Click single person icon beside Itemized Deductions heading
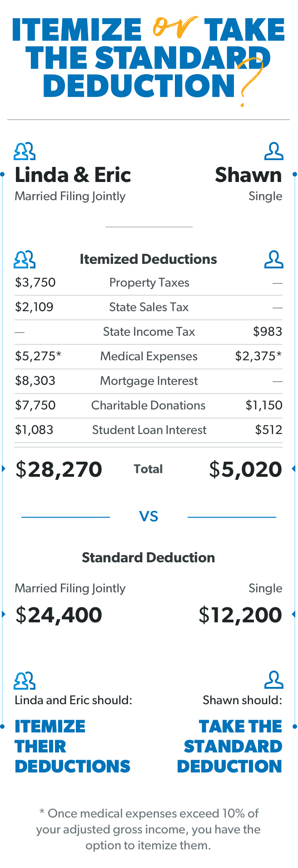 (273, 259)
